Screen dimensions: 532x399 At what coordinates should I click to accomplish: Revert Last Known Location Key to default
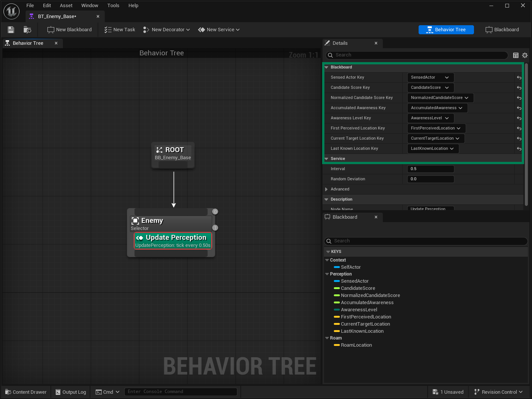[519, 148]
